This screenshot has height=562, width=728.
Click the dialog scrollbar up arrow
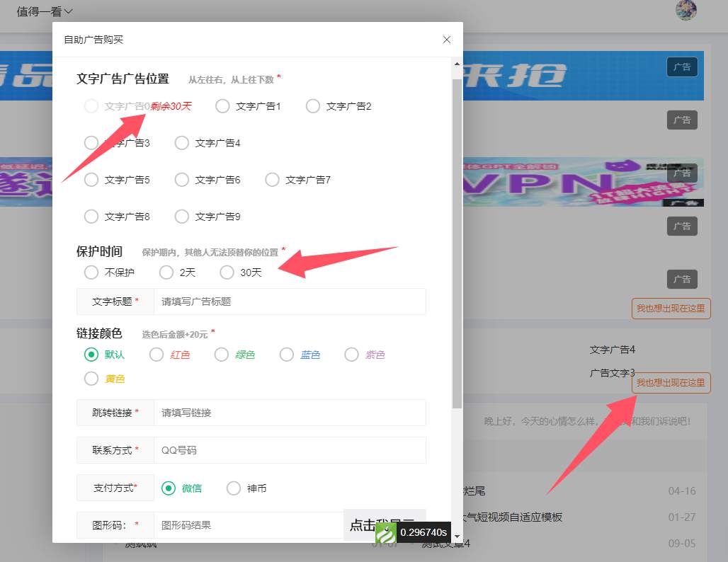457,64
